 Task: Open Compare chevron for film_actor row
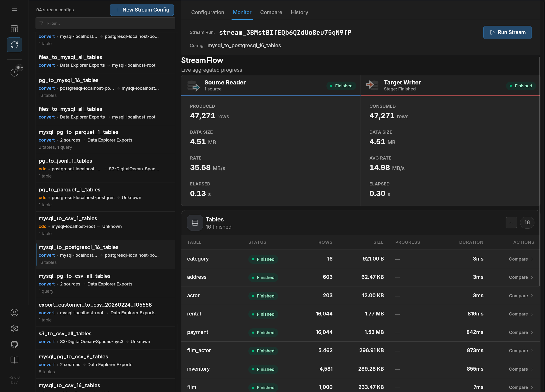pyautogui.click(x=532, y=351)
